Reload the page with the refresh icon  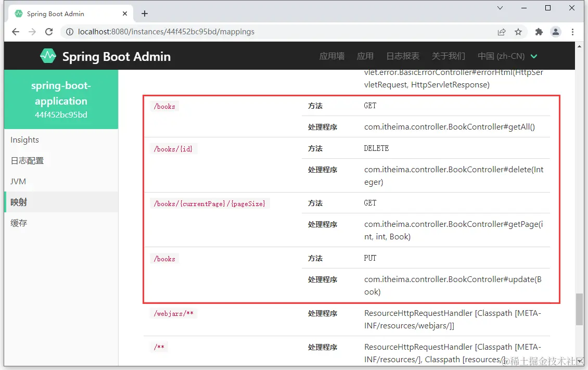click(49, 32)
